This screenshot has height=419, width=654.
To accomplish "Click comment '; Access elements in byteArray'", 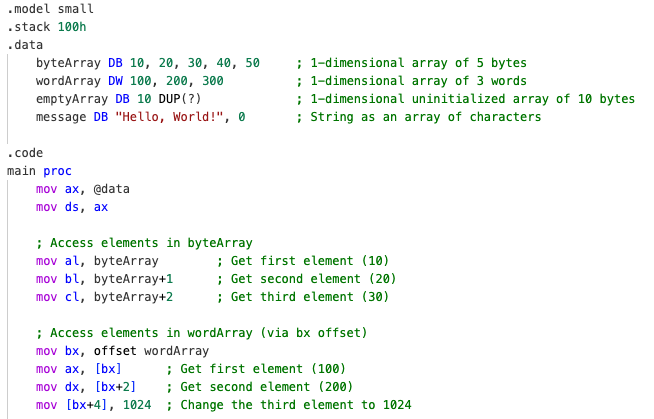I will (144, 243).
